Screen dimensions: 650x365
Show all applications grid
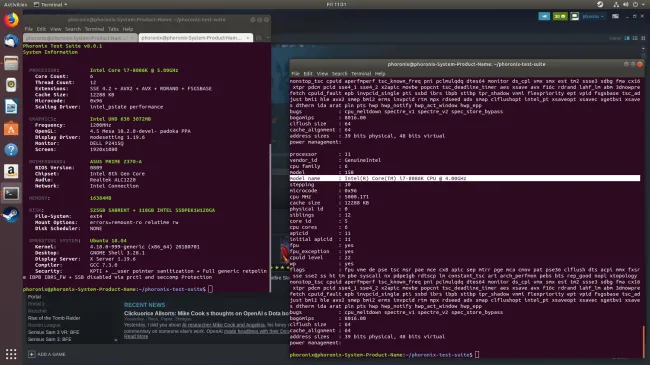click(11, 354)
